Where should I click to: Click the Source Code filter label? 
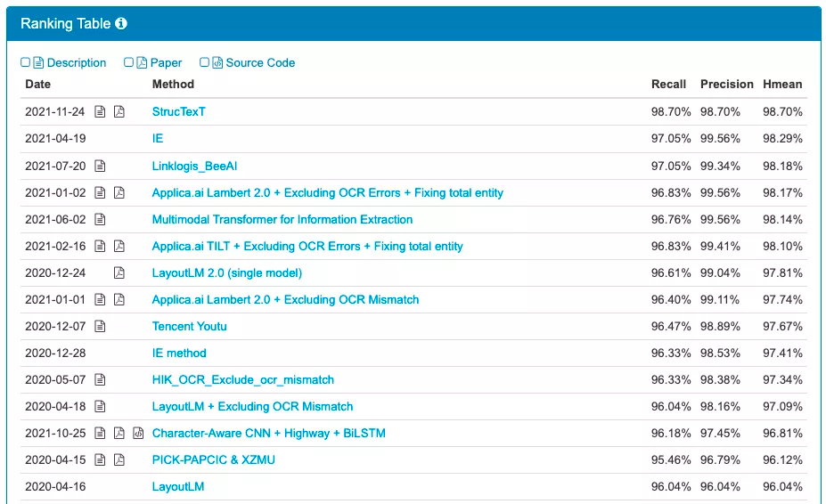pyautogui.click(x=260, y=62)
